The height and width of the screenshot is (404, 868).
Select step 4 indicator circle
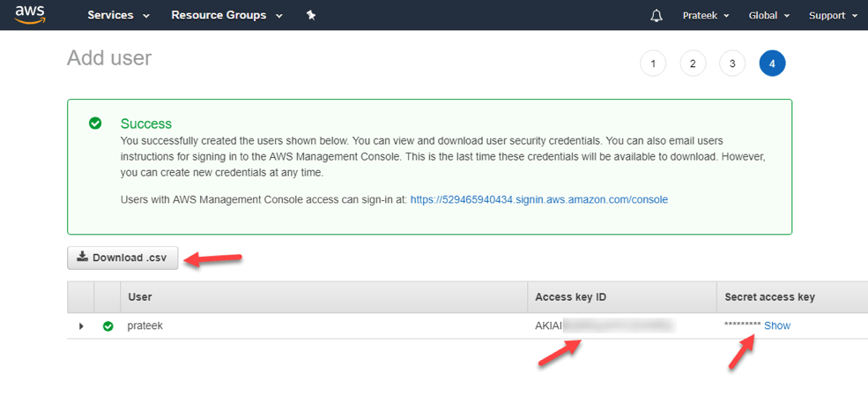click(772, 64)
